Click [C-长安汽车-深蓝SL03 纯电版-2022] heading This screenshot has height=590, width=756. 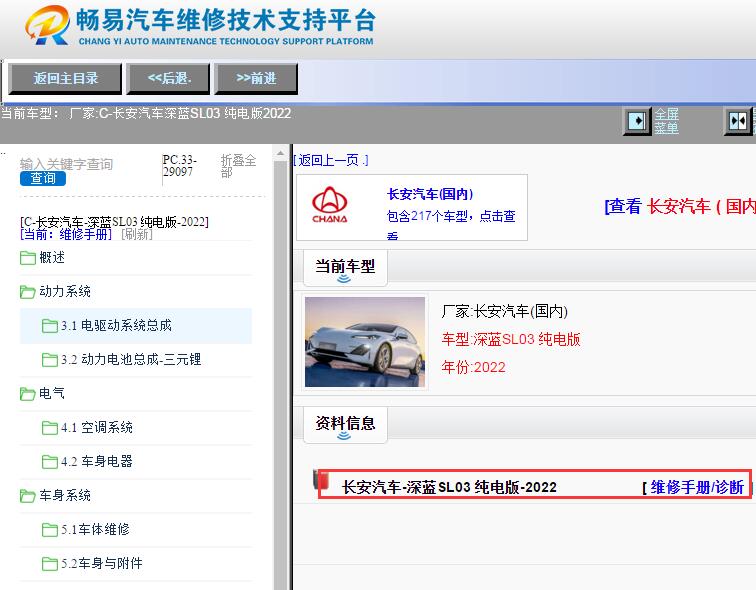[x=114, y=222]
